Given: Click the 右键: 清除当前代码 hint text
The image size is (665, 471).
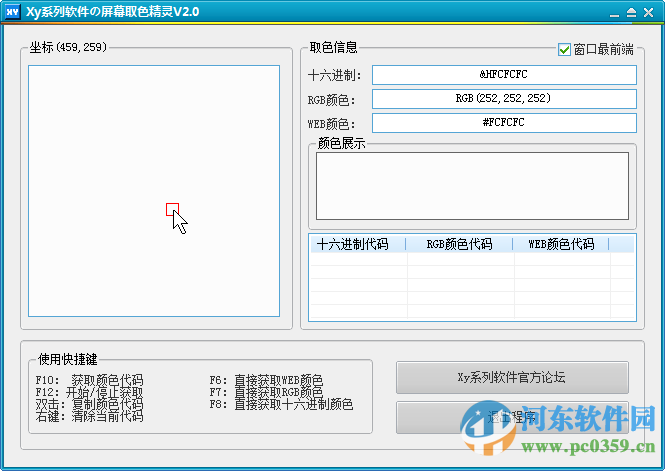Looking at the screenshot, I should coord(89,416).
